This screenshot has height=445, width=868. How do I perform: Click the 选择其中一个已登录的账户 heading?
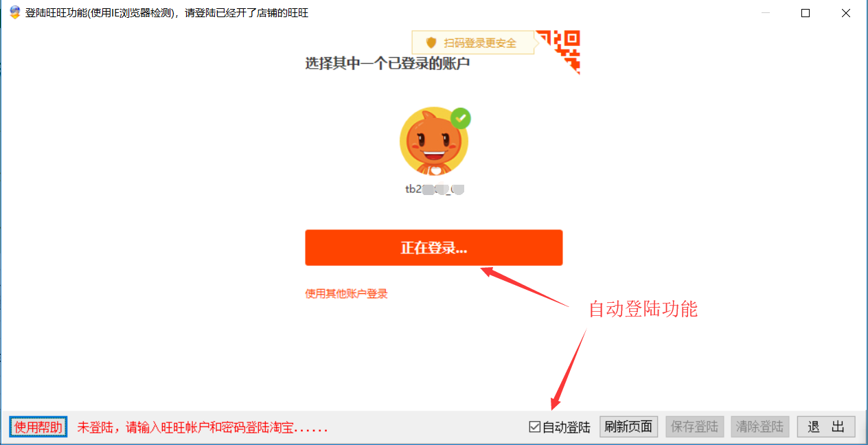[387, 64]
